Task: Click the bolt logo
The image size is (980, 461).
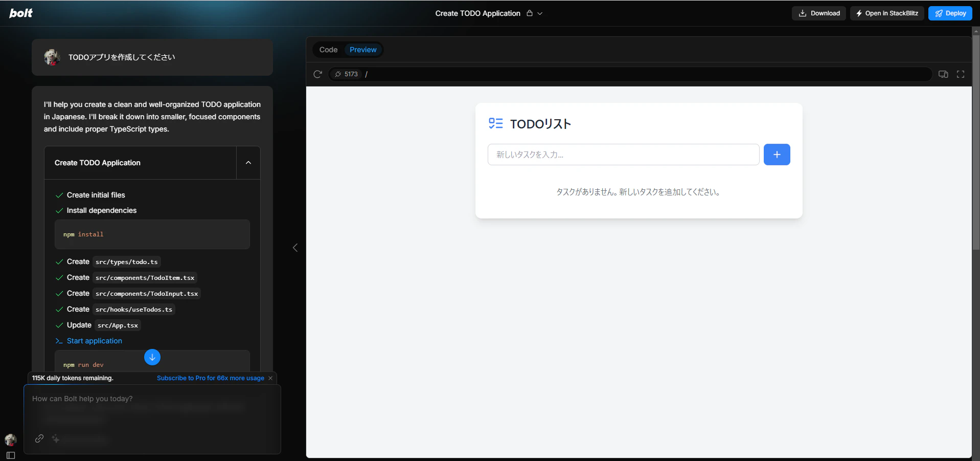Action: click(21, 13)
